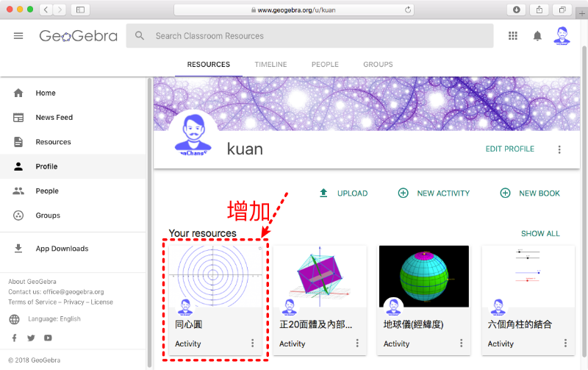Screen dimensions: 588x370
Task: Open App Downloads in sidebar
Action: (x=73, y=249)
